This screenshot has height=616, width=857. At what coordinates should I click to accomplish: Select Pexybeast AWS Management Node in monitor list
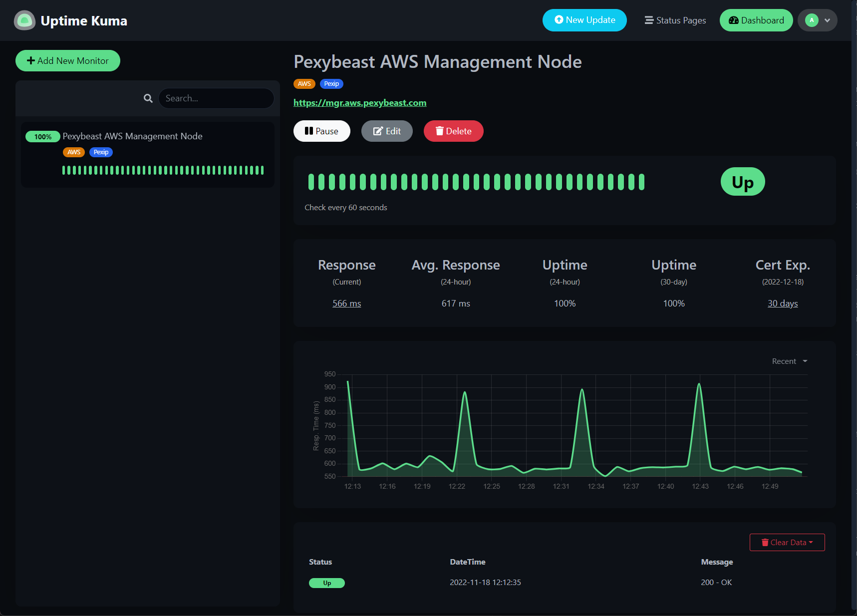point(148,155)
